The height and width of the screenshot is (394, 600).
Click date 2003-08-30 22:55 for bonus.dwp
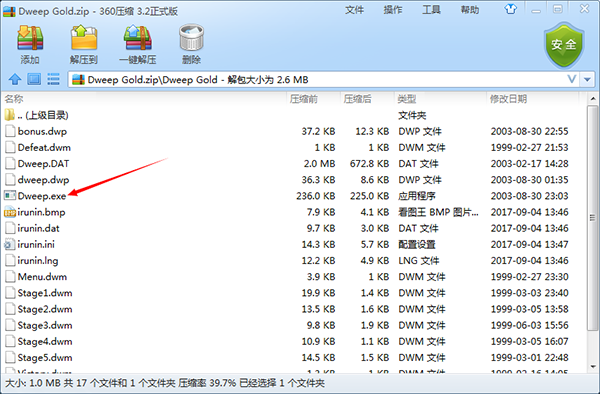click(530, 132)
